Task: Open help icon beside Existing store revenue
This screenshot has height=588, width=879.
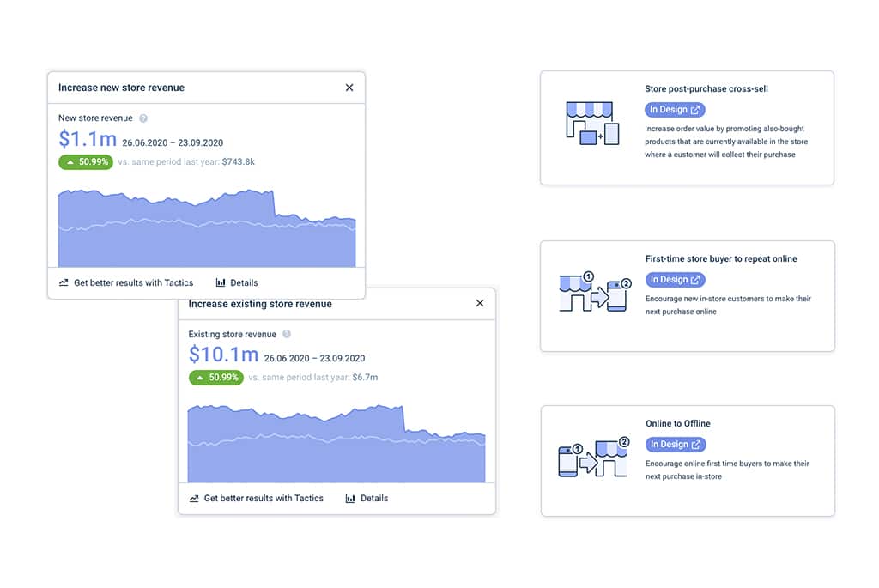Action: click(x=287, y=334)
